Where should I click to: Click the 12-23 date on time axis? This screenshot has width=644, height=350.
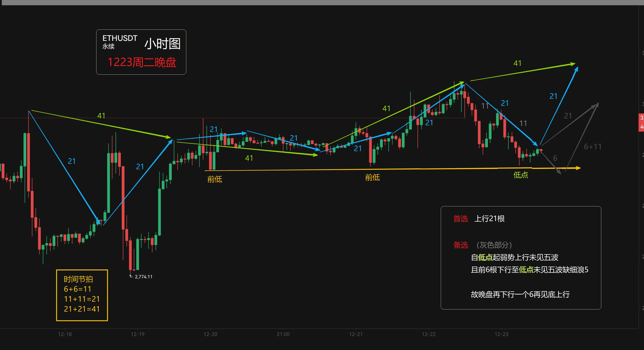pos(501,334)
